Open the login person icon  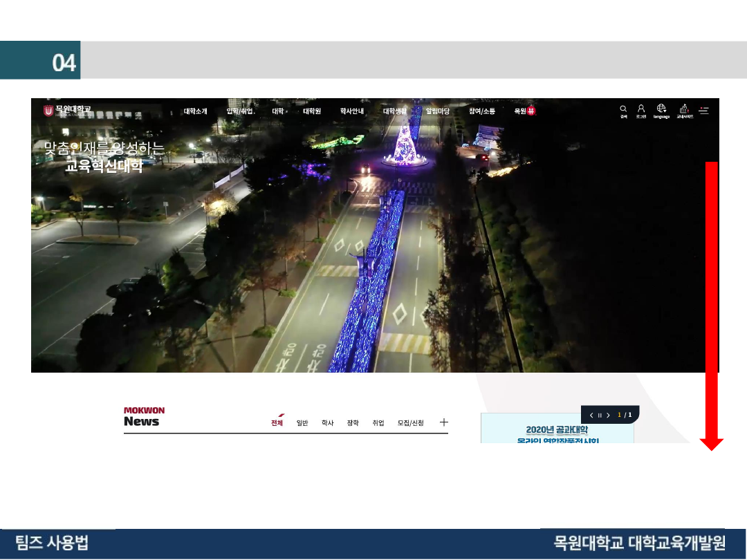(x=641, y=109)
